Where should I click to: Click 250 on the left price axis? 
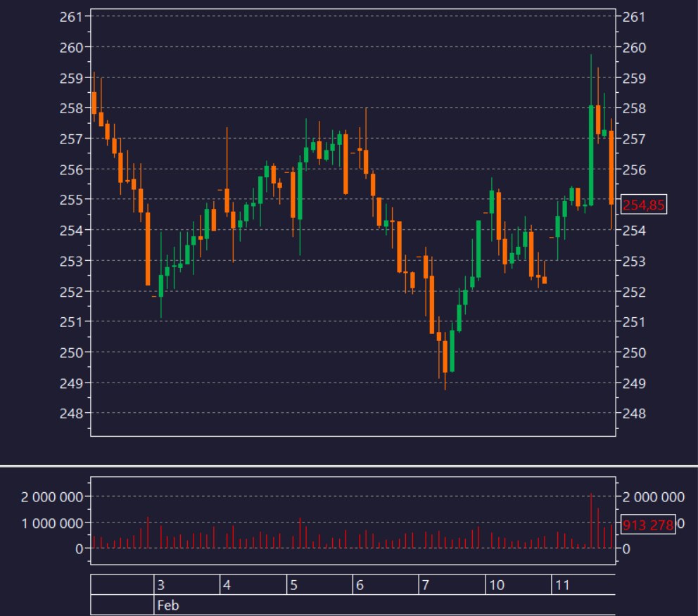(x=71, y=353)
